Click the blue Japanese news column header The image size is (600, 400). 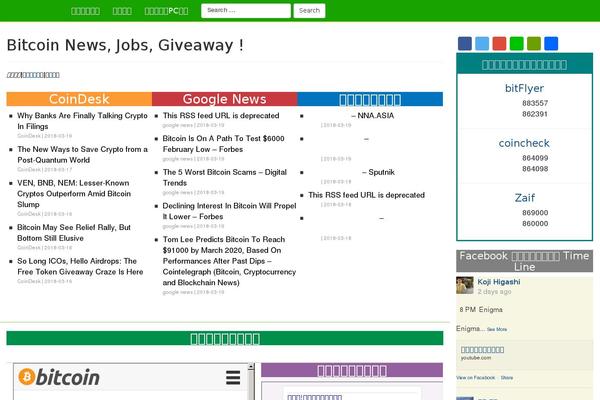(x=370, y=99)
